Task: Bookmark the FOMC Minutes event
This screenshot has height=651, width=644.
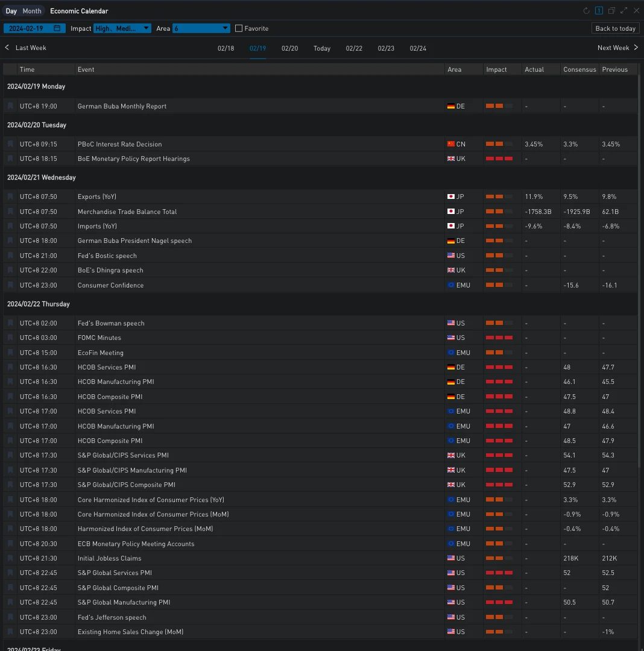Action: pos(10,338)
